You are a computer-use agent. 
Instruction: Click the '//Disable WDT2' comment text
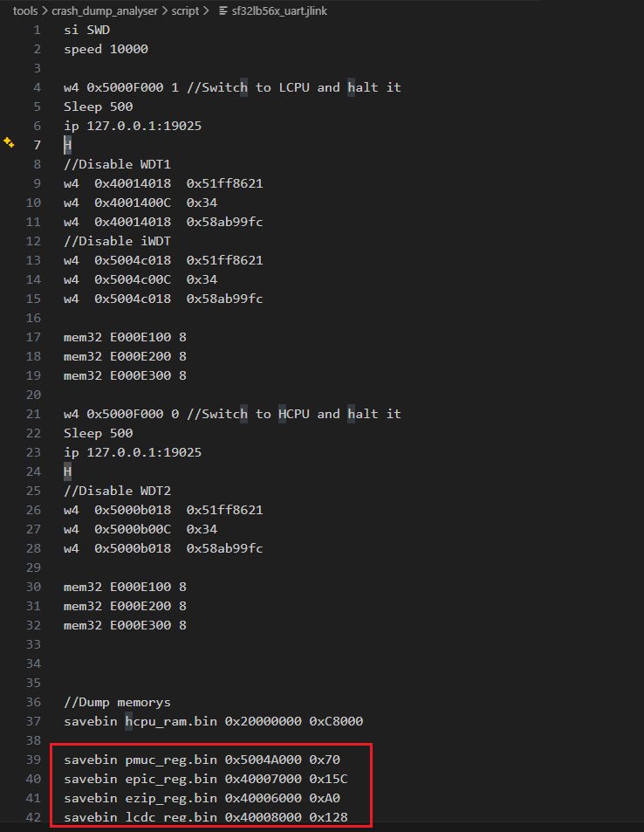(x=110, y=491)
